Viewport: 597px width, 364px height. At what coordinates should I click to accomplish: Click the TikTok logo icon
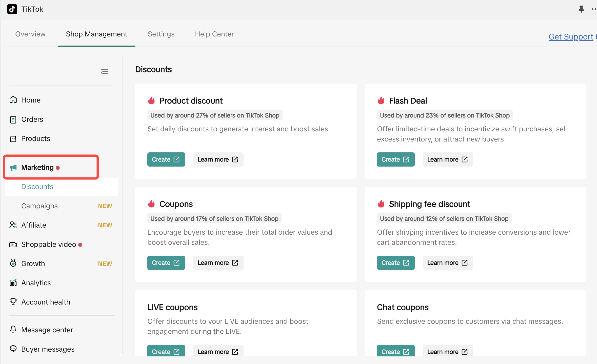pyautogui.click(x=12, y=9)
